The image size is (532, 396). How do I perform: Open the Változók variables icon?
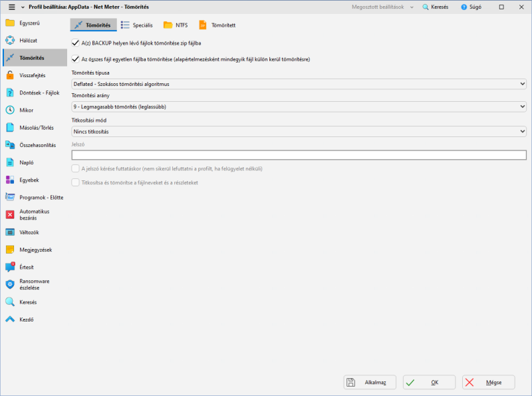point(10,232)
